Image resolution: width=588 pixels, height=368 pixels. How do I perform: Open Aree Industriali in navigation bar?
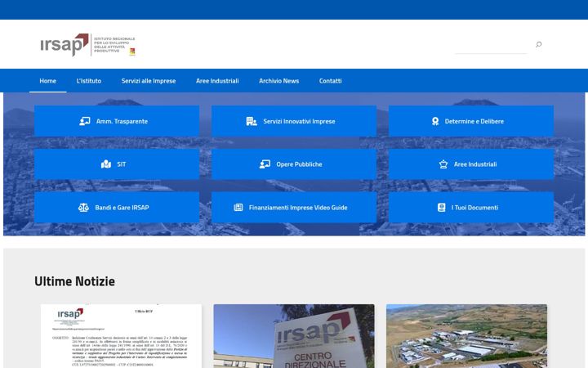point(217,81)
